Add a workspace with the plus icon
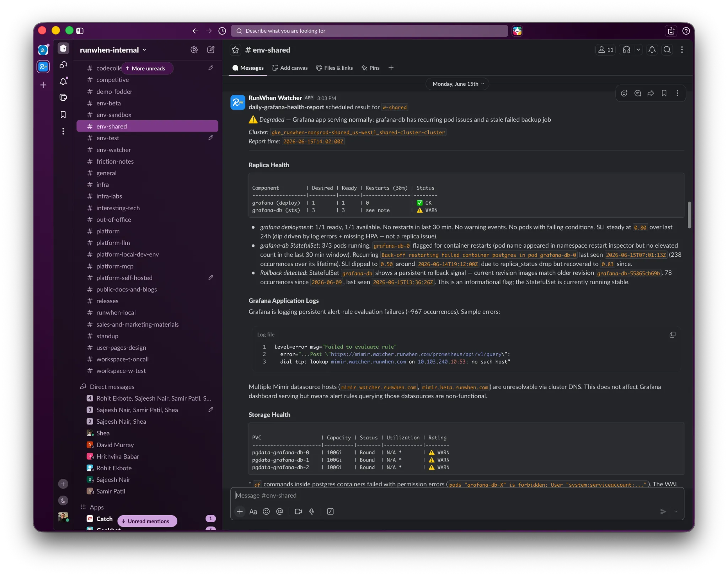The height and width of the screenshot is (576, 728). coord(43,85)
